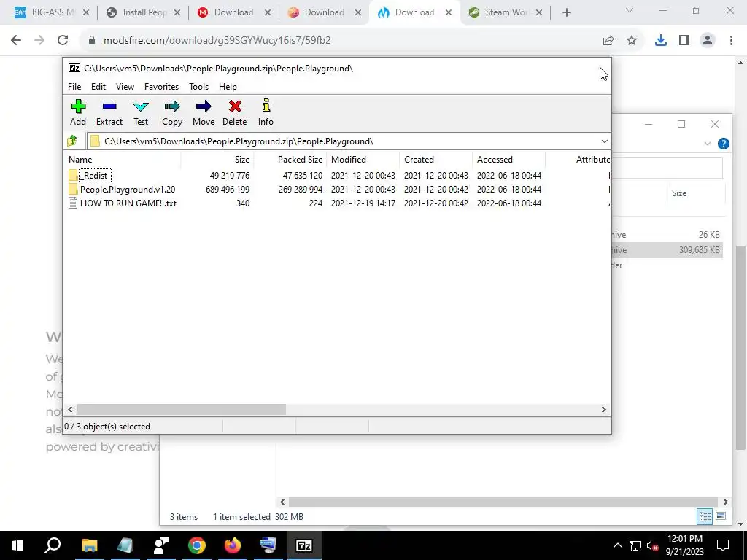Click the 7z icon in the title bar
The height and width of the screenshot is (560, 747).
tap(74, 68)
